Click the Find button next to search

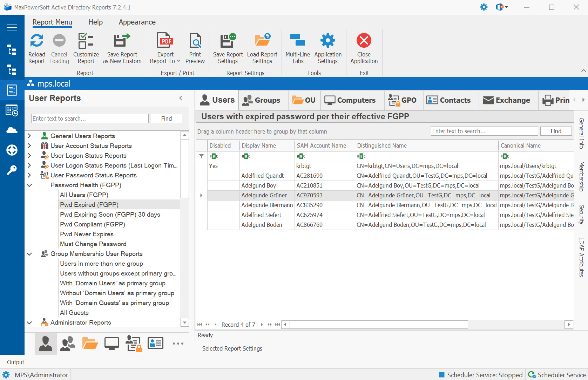[x=167, y=118]
